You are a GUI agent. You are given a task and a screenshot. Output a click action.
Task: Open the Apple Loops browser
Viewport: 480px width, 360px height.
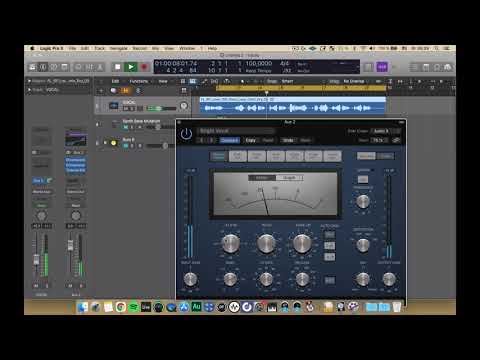(x=437, y=68)
